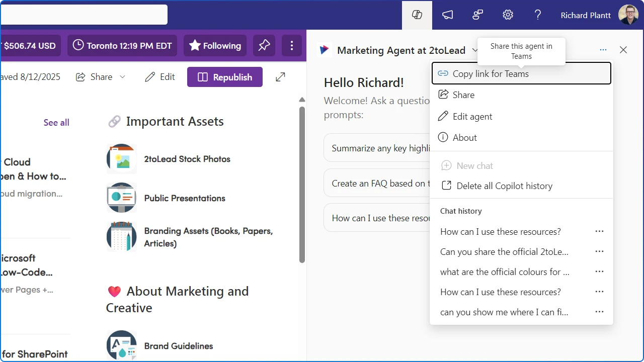Click New chat menu entry
The image size is (644, 362).
pyautogui.click(x=521, y=165)
